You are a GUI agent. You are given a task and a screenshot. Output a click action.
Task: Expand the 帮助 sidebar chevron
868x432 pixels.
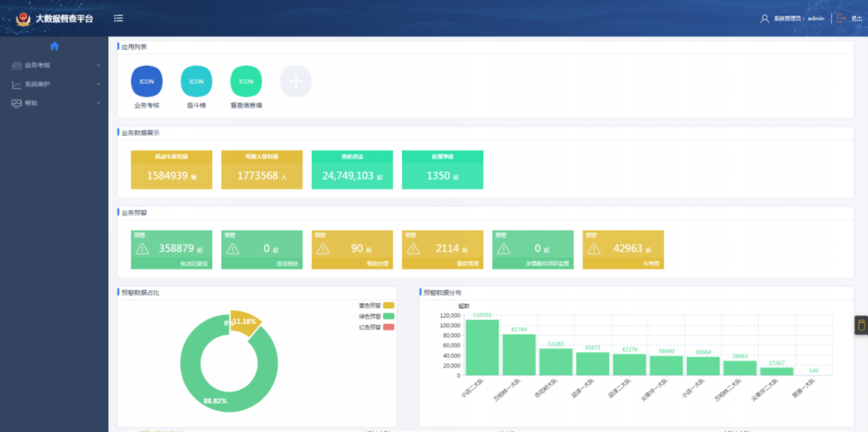(x=99, y=103)
